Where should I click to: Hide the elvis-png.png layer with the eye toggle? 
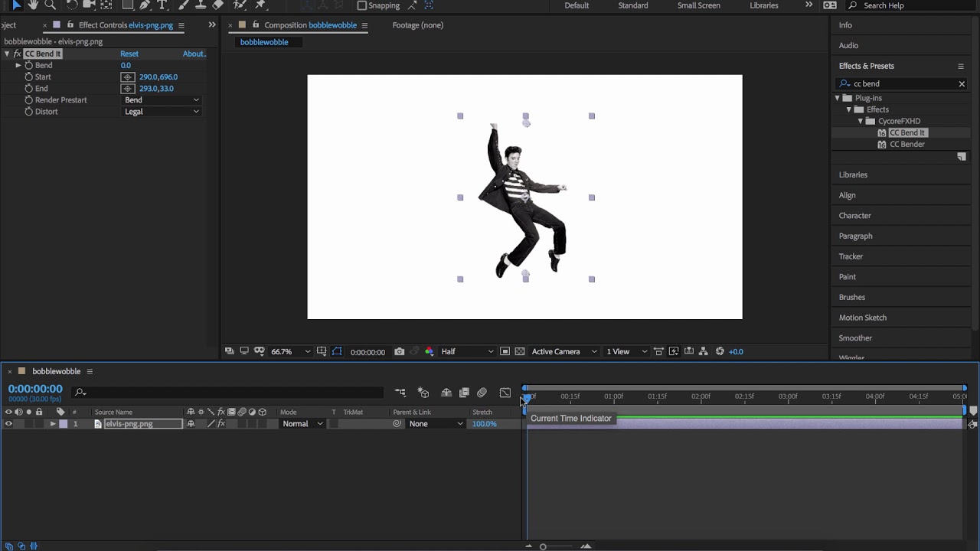tap(8, 424)
